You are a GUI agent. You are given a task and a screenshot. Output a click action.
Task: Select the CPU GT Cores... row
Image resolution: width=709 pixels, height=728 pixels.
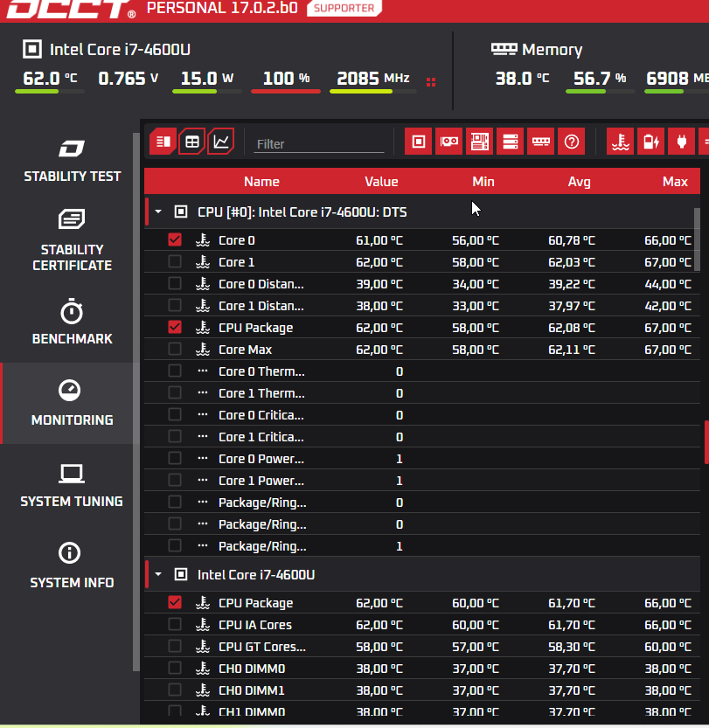point(422,647)
